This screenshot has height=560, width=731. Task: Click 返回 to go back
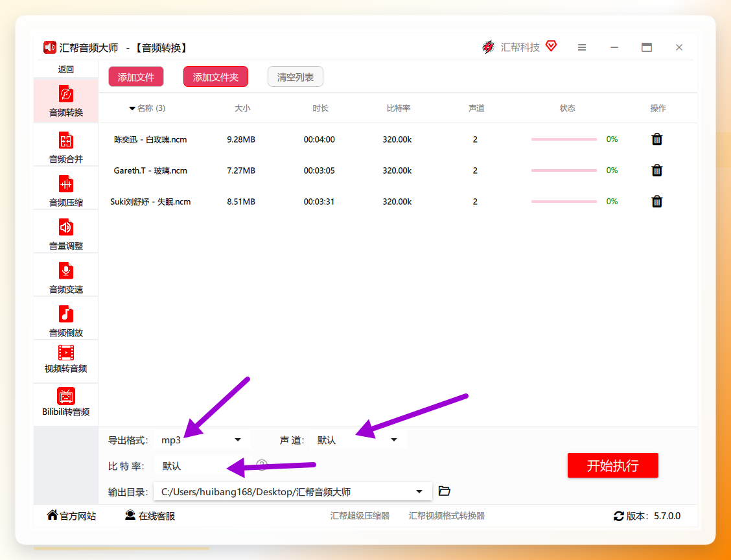click(65, 69)
